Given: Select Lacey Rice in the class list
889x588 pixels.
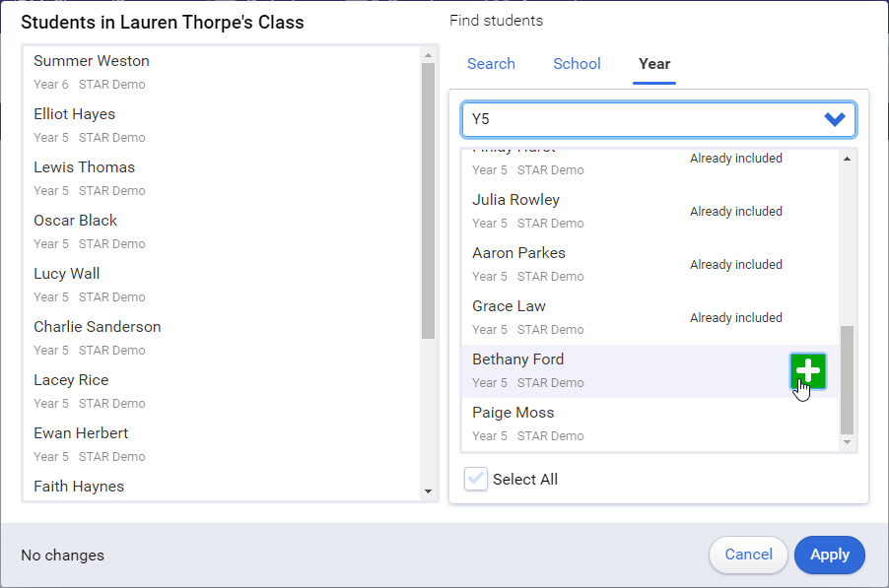Looking at the screenshot, I should 221,391.
